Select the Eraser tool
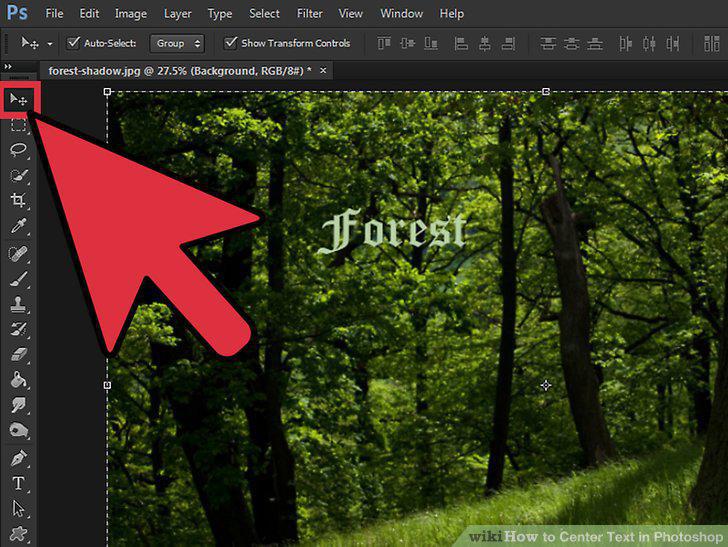The width and height of the screenshot is (728, 547). pyautogui.click(x=19, y=355)
